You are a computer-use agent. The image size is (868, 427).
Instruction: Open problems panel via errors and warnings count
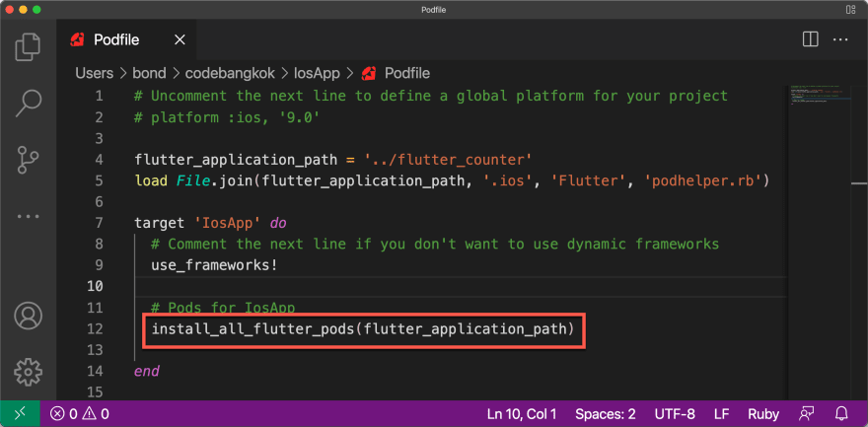(x=80, y=414)
